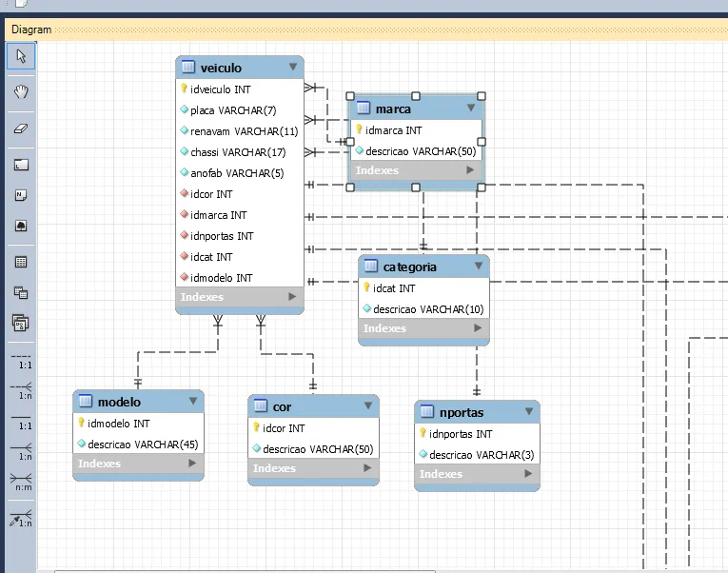Pick the eraser tool
This screenshot has width=728, height=573.
click(21, 128)
